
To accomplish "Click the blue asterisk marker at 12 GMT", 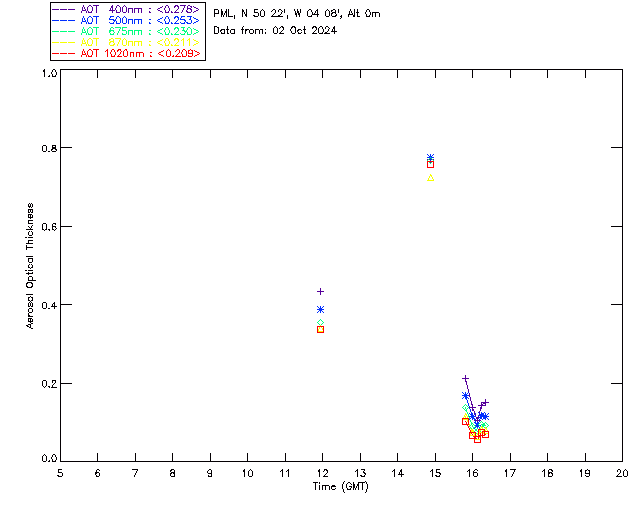I will point(320,309).
